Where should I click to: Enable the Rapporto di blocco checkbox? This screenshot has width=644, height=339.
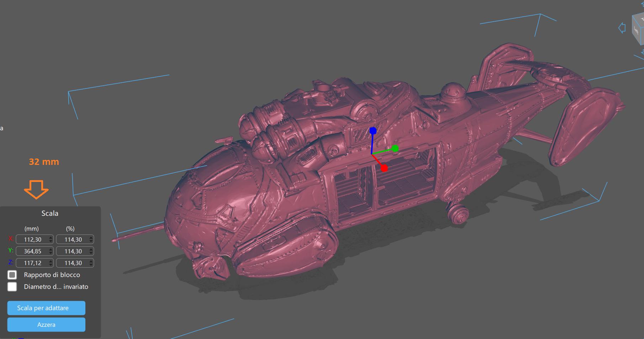[12, 275]
